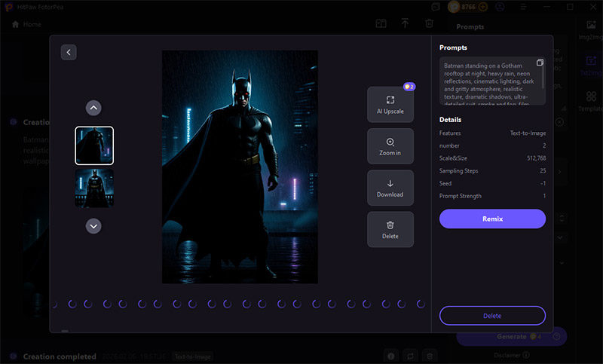The image size is (603, 364).
Task: Click the Delete trash button beside image
Action: [390, 229]
